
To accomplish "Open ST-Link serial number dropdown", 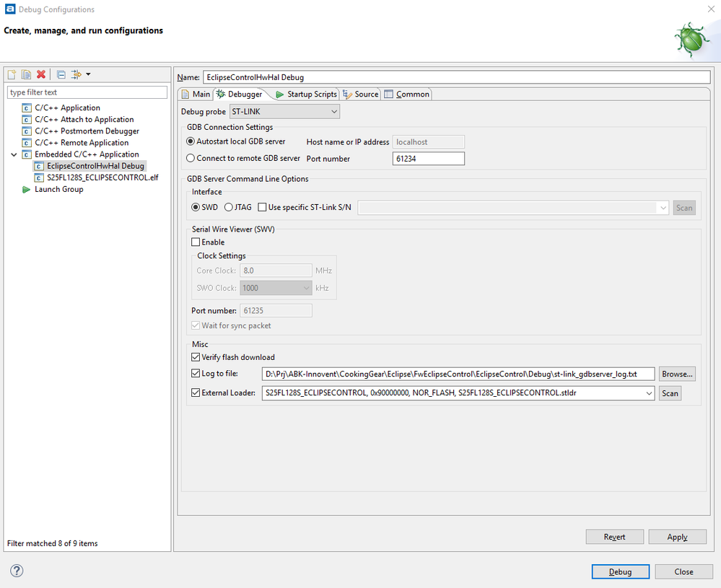I will coord(663,208).
